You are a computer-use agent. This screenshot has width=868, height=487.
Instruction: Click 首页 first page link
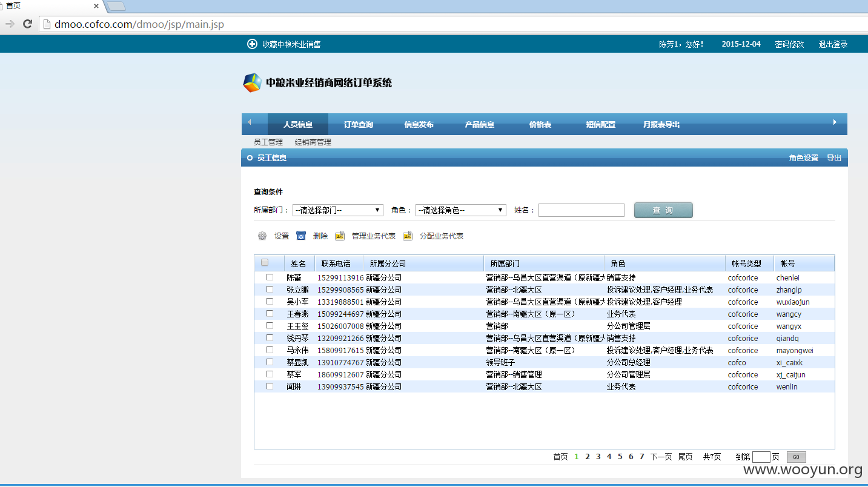click(x=560, y=457)
